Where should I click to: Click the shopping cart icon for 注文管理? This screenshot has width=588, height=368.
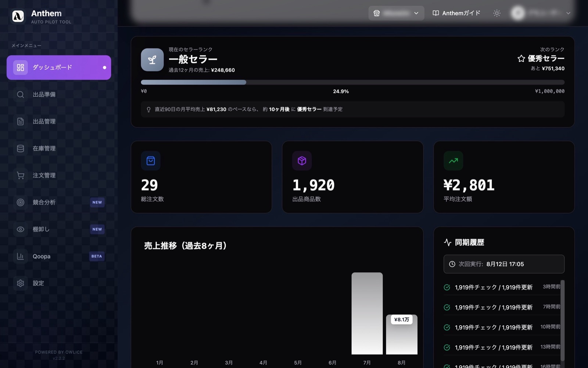pos(21,176)
